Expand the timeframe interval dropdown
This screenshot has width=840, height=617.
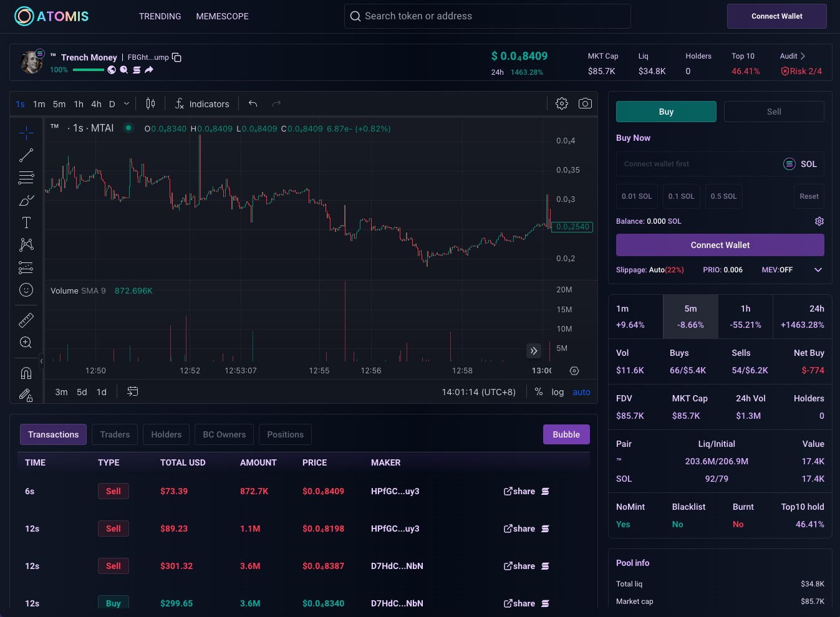[127, 104]
